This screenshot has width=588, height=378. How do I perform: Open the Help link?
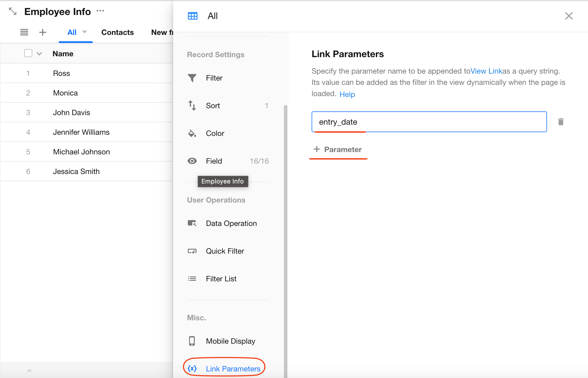[347, 94]
